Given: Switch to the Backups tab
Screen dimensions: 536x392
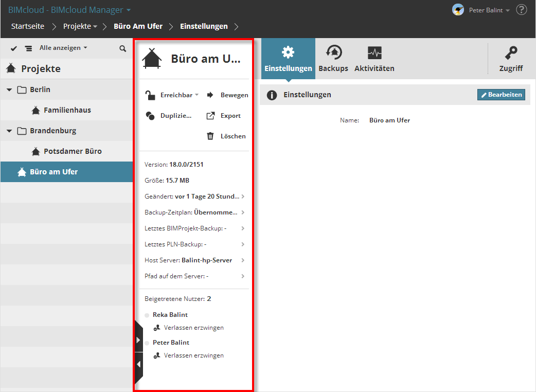Looking at the screenshot, I should tap(333, 59).
